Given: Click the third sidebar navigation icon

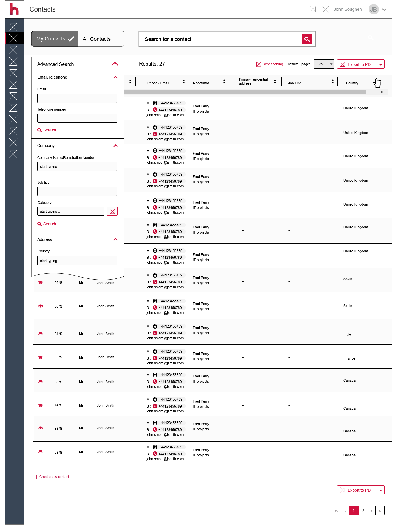Looking at the screenshot, I should coord(13,50).
